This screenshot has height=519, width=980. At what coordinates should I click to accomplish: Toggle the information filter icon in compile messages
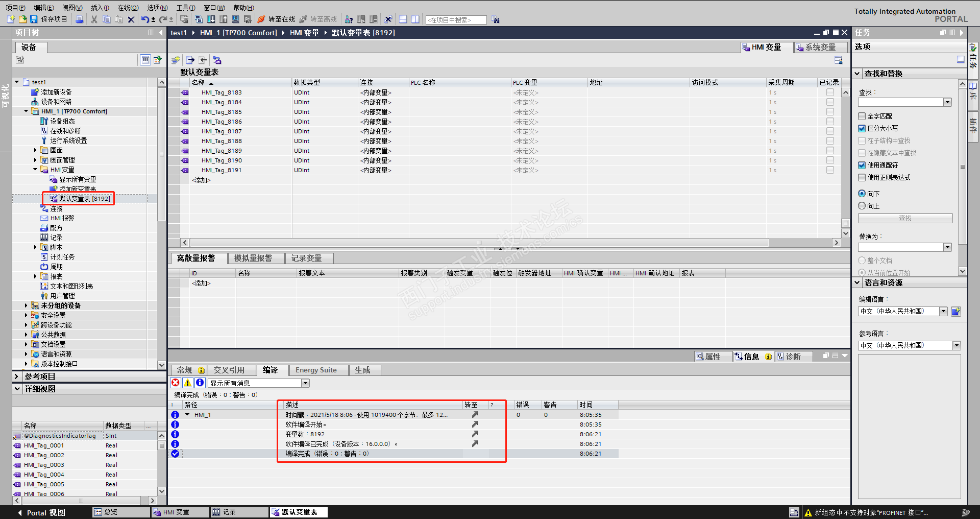point(200,383)
